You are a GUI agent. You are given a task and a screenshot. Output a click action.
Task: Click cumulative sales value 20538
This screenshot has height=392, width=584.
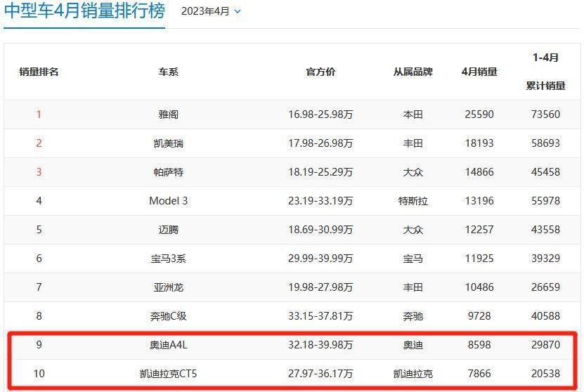tap(545, 374)
